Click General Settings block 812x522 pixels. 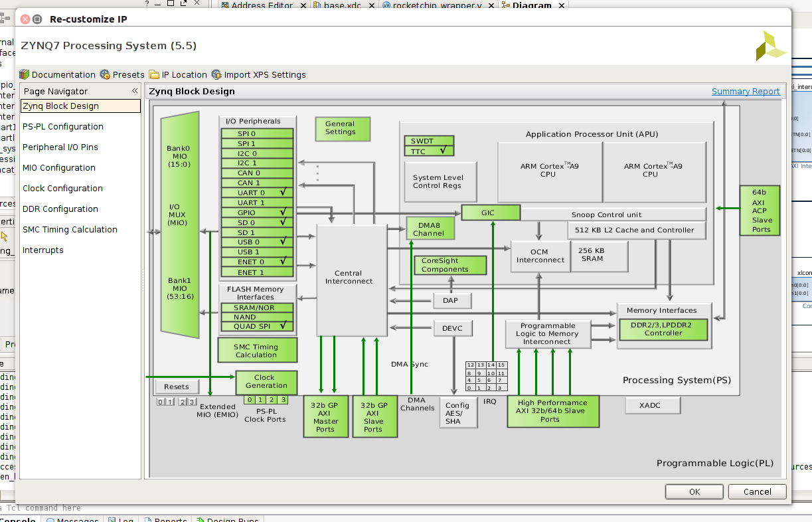click(343, 128)
